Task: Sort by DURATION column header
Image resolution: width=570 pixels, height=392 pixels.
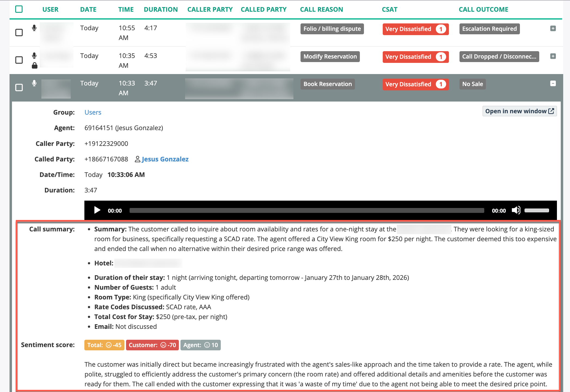Action: pos(161,10)
